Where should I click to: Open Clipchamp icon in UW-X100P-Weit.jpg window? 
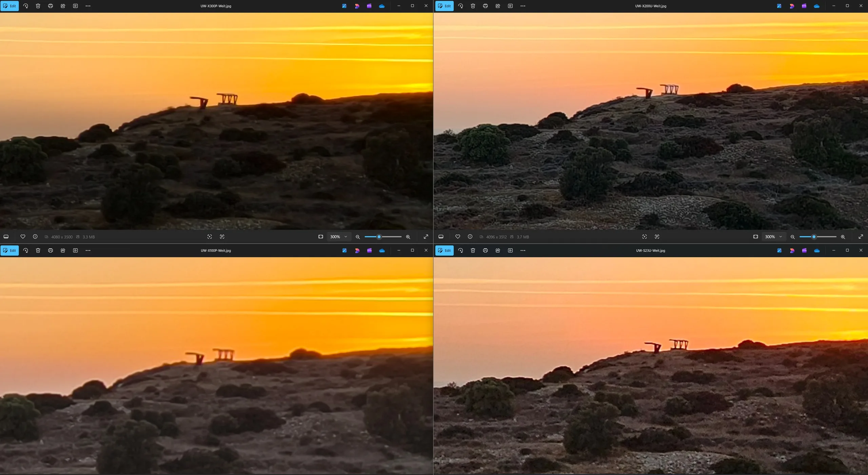click(x=369, y=250)
